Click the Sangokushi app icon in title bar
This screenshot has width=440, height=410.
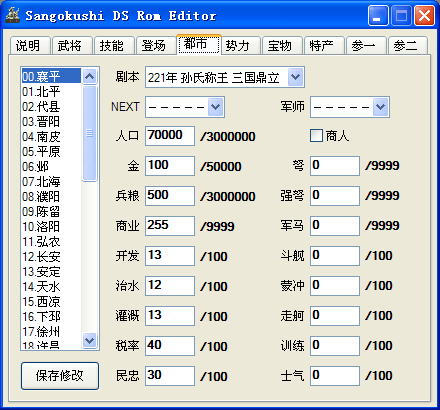13,15
